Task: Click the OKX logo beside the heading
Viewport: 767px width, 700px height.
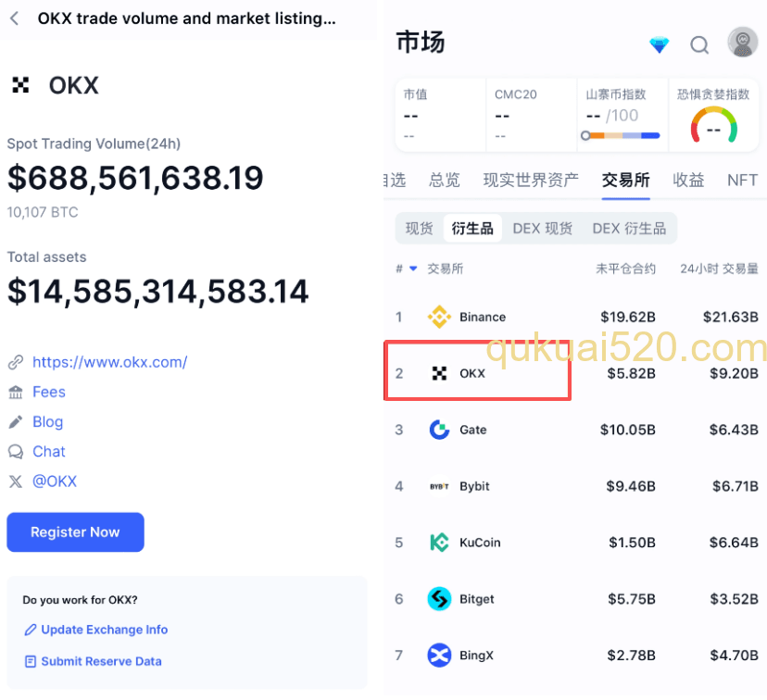Action: [x=20, y=85]
